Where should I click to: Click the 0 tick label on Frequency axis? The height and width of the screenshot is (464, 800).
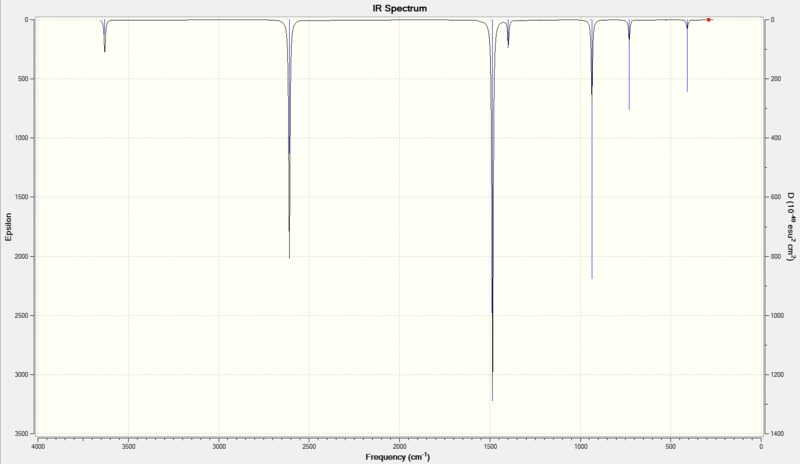tap(761, 446)
